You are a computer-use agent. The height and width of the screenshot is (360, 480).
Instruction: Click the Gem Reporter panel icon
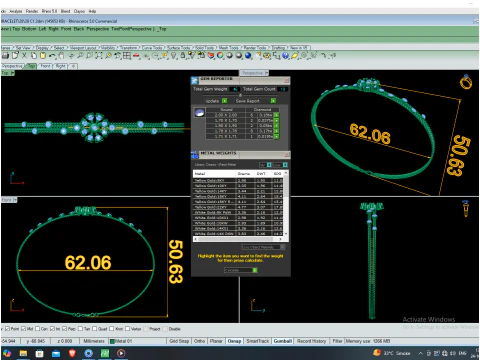coord(194,80)
